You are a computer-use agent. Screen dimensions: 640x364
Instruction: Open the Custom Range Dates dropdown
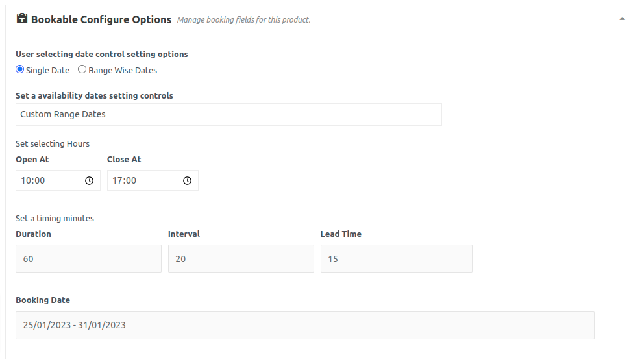coord(228,114)
